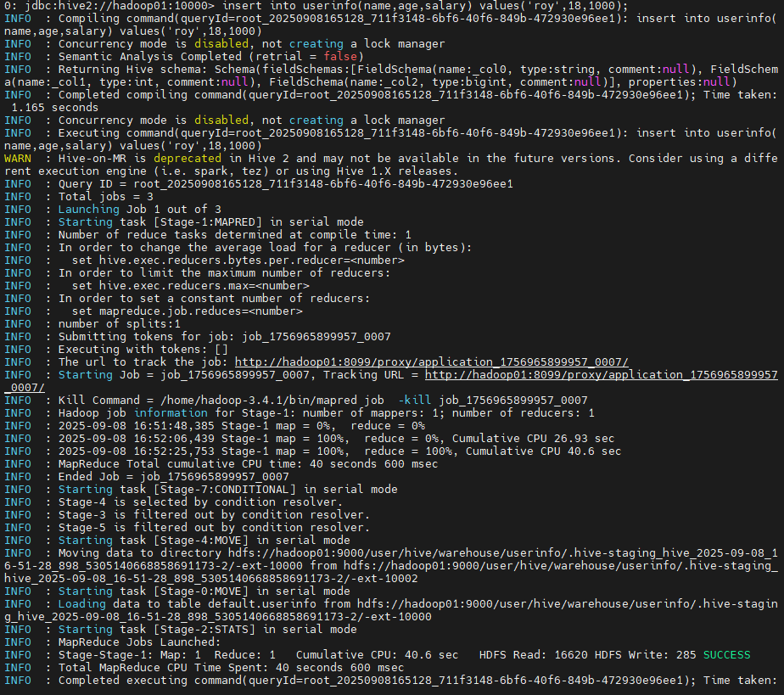Click 'Stage-4 is selected by condition resolver.'
This screenshot has height=695, width=784.
point(200,502)
